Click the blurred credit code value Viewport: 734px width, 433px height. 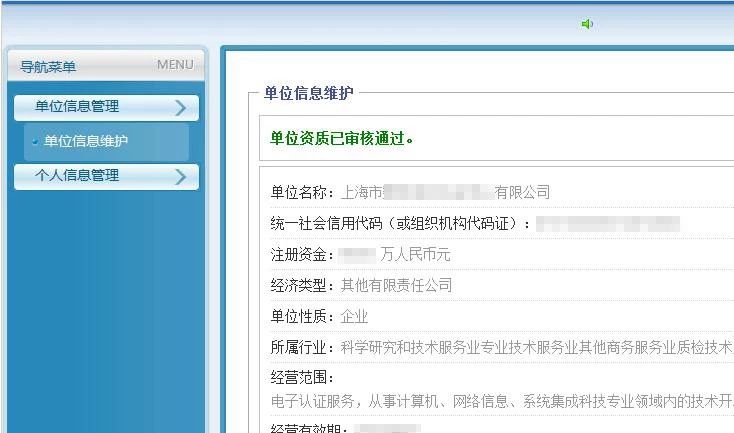coord(608,224)
